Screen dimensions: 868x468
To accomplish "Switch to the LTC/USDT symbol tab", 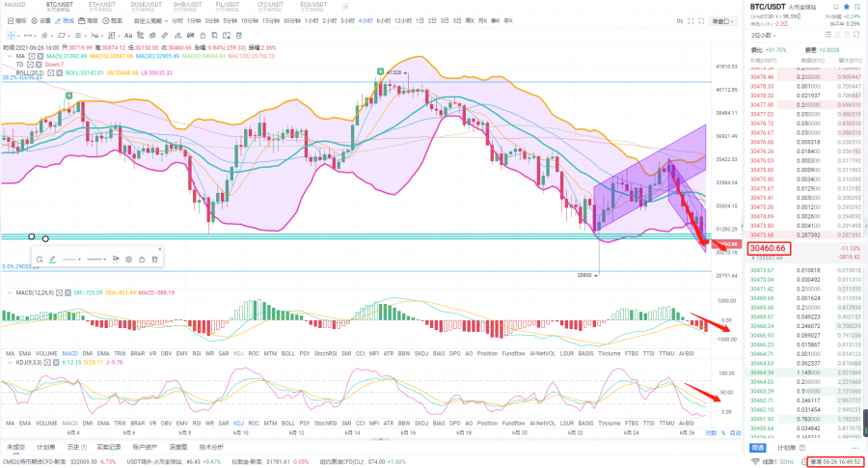I will click(x=270, y=6).
